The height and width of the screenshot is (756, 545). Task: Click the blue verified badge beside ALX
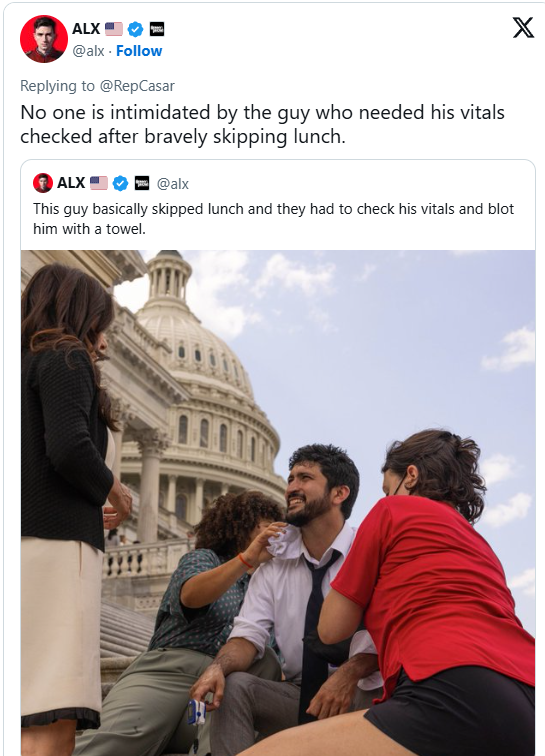pyautogui.click(x=136, y=29)
